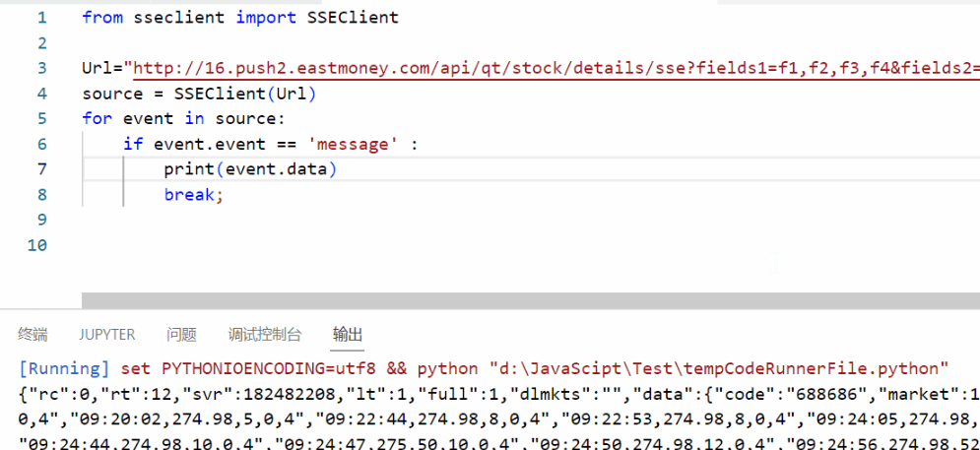Open the eastmoney URL on line 3

point(552,69)
